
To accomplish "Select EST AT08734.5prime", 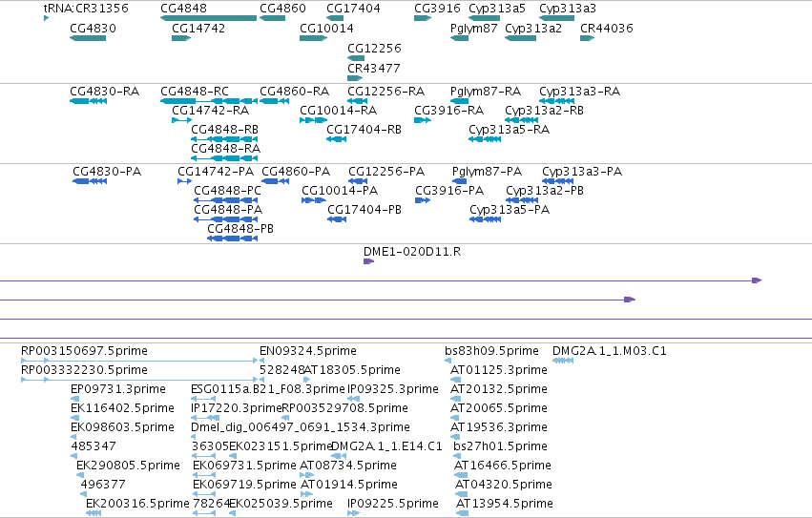I will (x=348, y=466).
